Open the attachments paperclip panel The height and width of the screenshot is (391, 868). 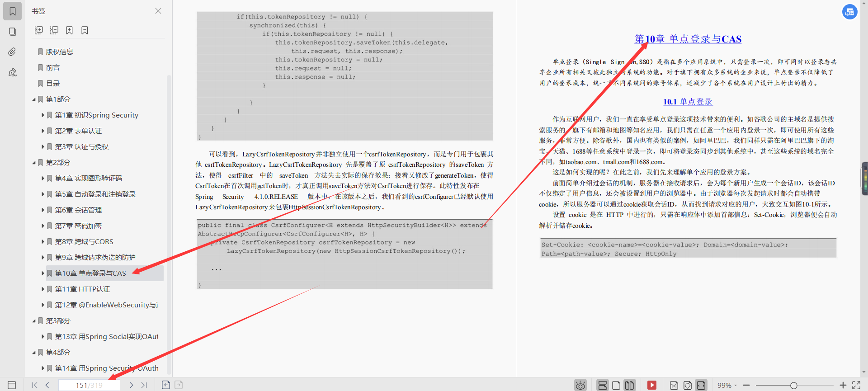click(x=13, y=52)
